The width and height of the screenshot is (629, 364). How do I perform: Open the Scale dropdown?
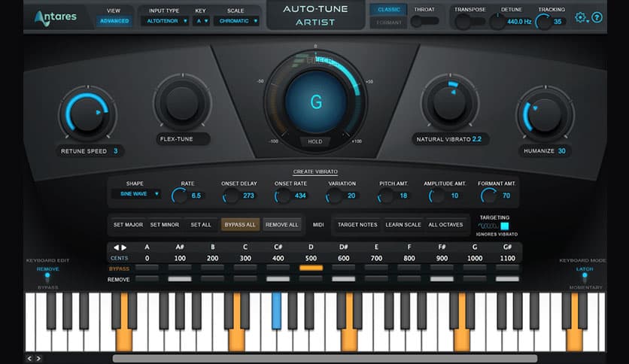[x=236, y=21]
